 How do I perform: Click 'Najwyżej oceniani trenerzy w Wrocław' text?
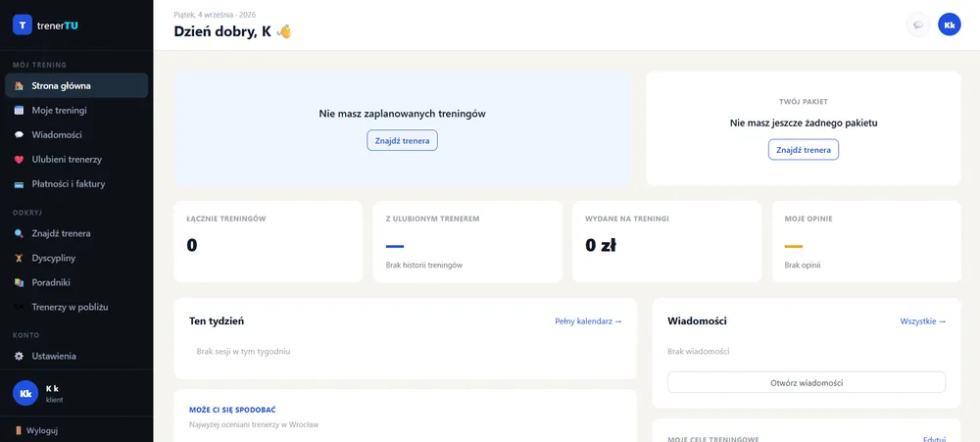point(254,425)
